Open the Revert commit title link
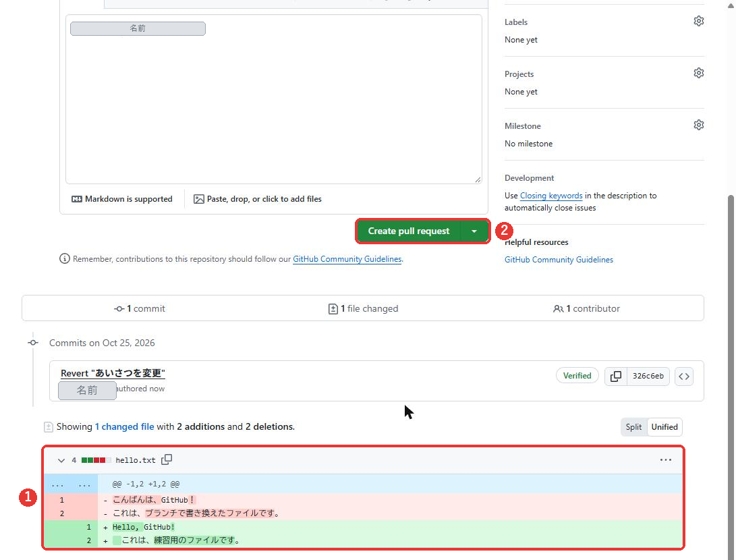Screen dimensions: 736x560 (x=113, y=373)
